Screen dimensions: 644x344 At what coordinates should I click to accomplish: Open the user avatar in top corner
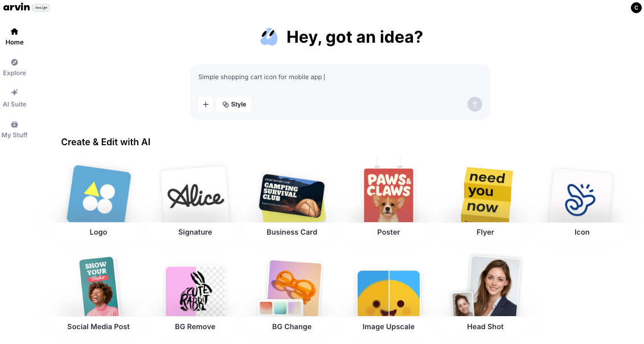click(x=636, y=8)
